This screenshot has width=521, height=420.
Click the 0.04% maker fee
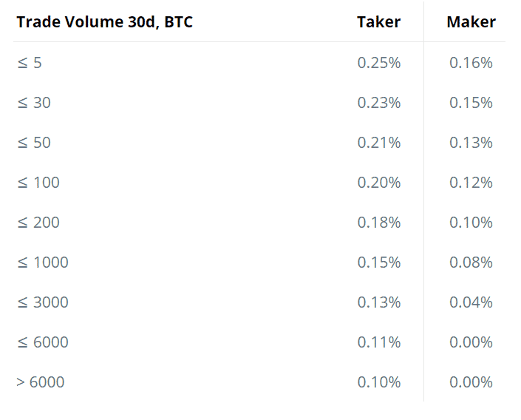pos(471,302)
